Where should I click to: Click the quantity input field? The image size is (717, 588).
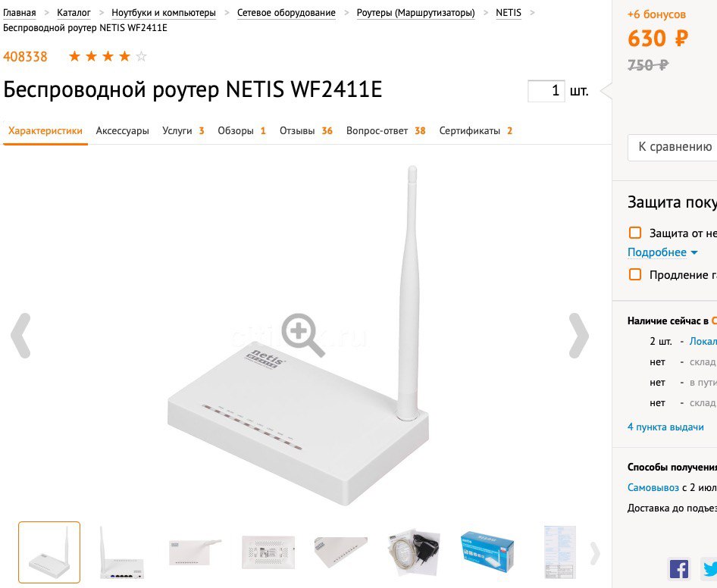point(546,90)
